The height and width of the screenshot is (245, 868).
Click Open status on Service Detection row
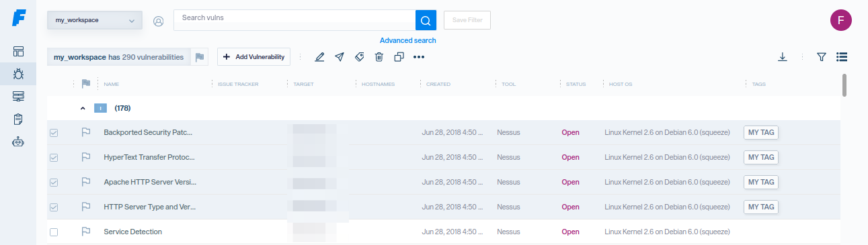pos(570,232)
